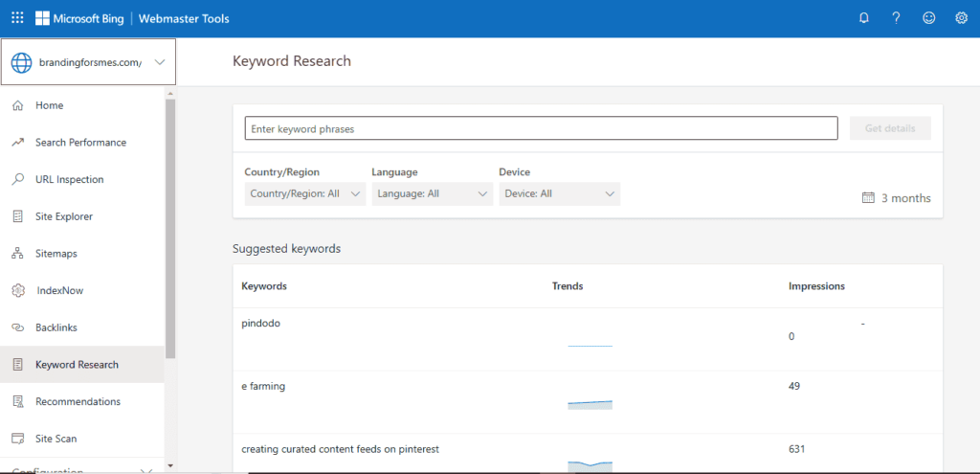
Task: Open the Device: All dropdown
Action: point(559,193)
